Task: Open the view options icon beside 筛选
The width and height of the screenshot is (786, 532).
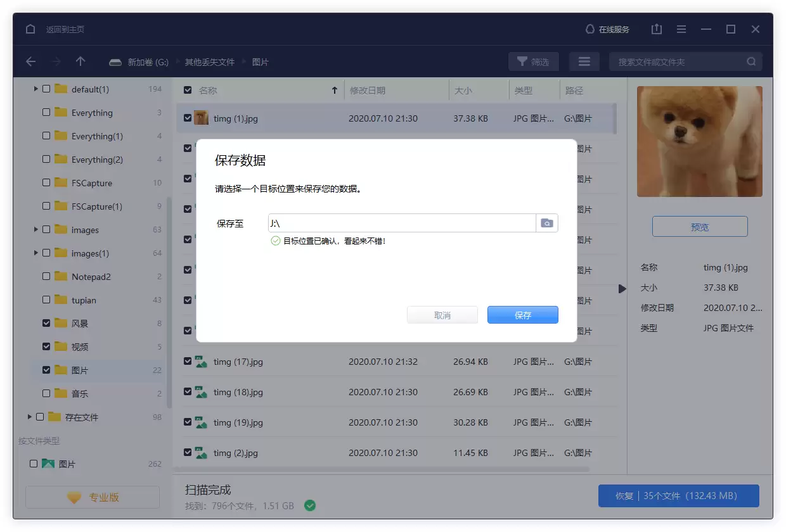Action: 584,61
